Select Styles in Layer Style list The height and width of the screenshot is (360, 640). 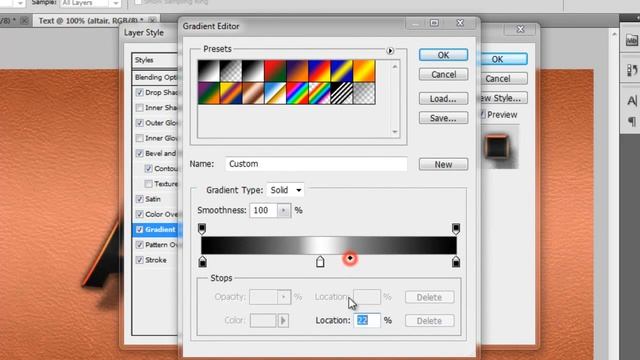155,60
